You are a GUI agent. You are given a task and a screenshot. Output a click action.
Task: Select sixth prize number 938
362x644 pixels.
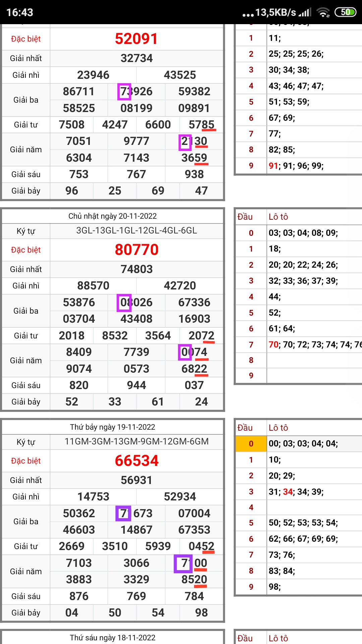tap(194, 174)
